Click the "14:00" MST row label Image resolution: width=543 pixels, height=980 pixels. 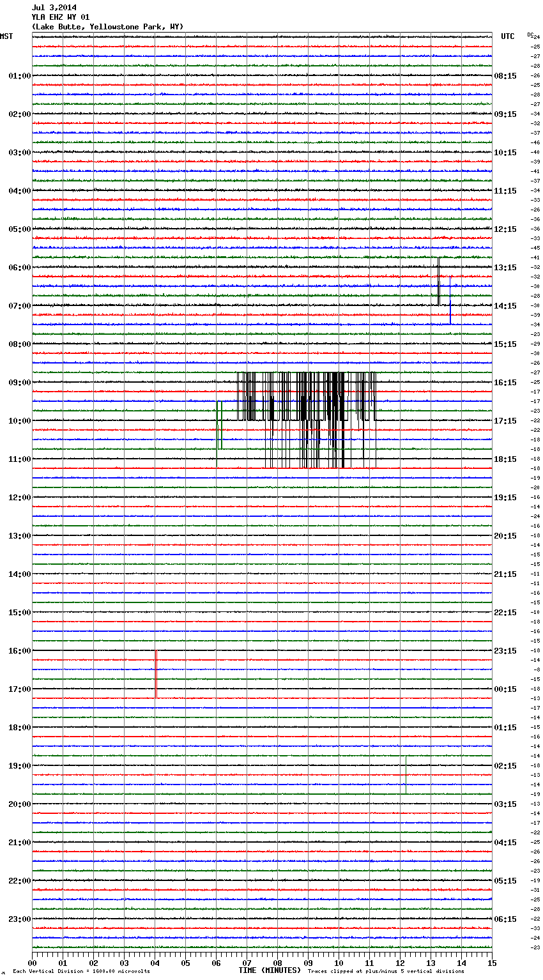[20, 574]
